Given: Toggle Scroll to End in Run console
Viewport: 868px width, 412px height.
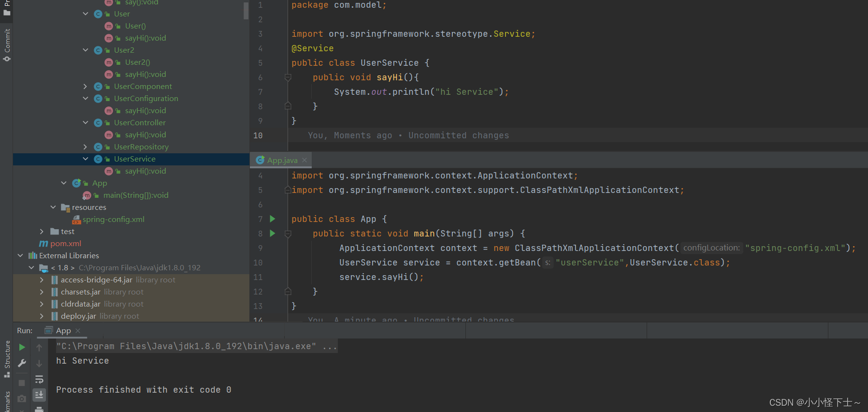Looking at the screenshot, I should 39,395.
